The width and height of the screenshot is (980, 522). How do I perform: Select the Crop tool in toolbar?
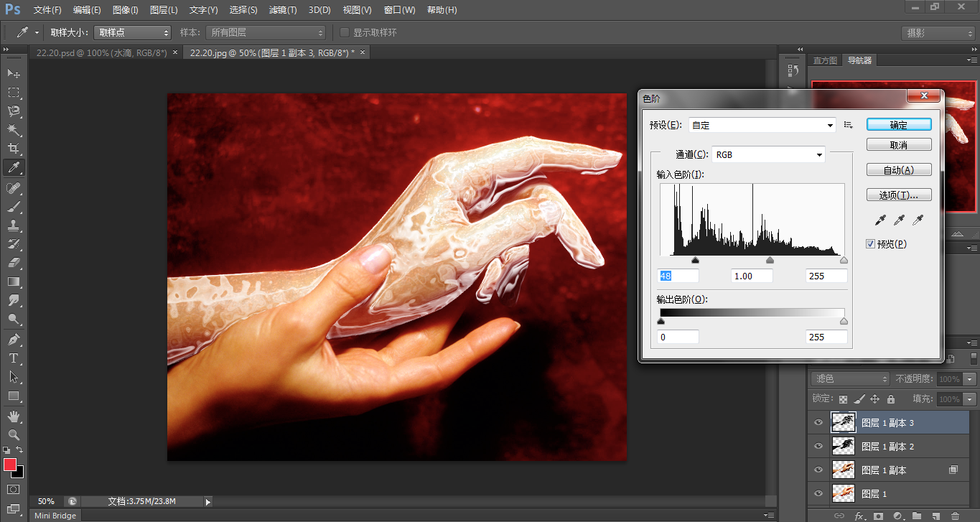[x=14, y=149]
